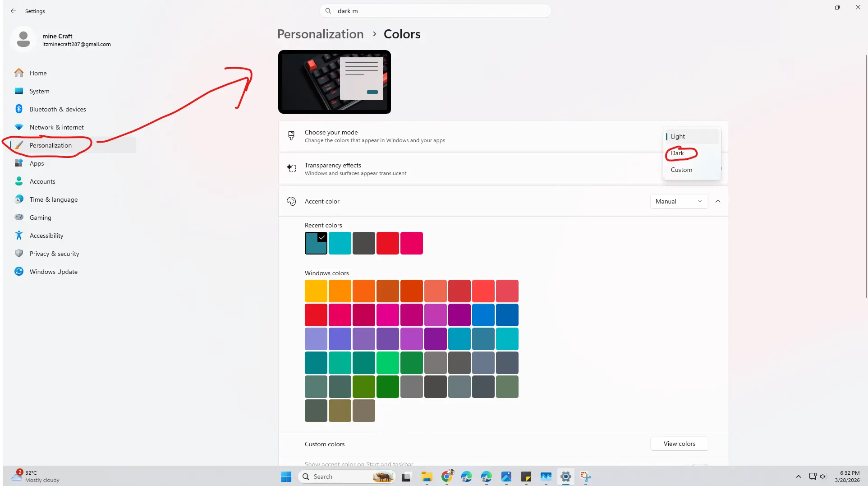Select the Dark mode option

pyautogui.click(x=677, y=153)
